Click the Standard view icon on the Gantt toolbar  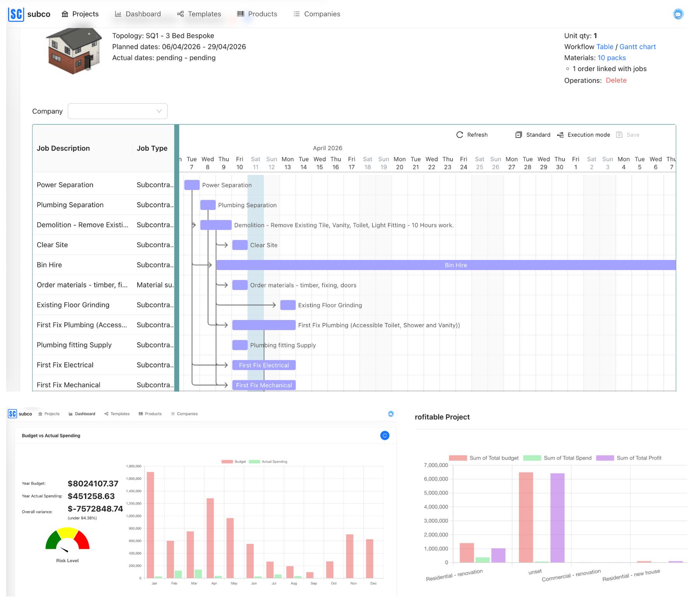click(519, 135)
